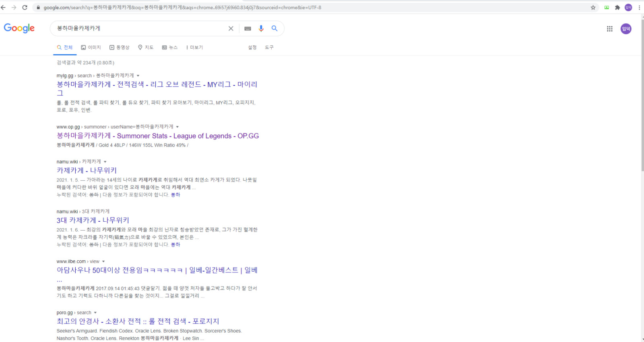This screenshot has width=644, height=342.
Task: Open the Google apps grid
Action: pos(609,29)
